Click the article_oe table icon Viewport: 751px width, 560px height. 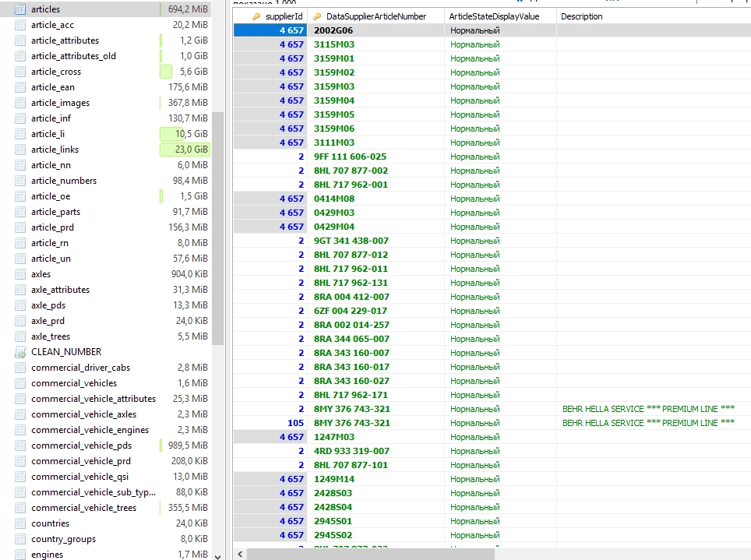[x=20, y=196]
